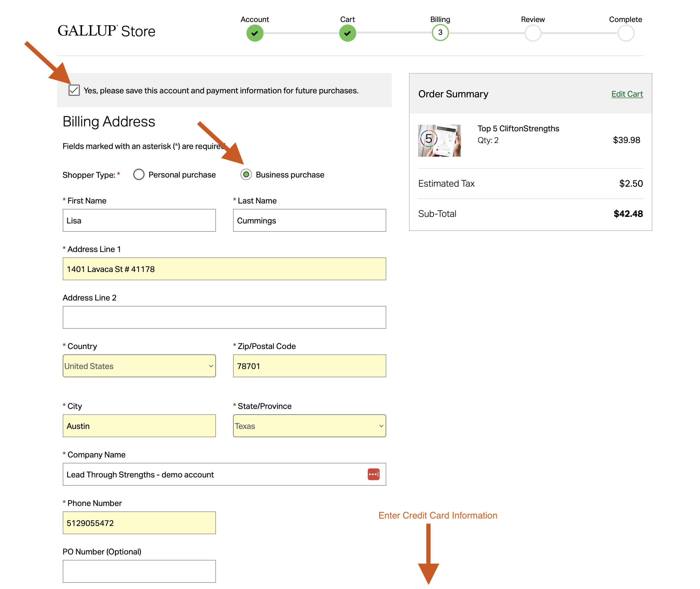The image size is (700, 589).
Task: Click the $2.50 estimated tax value
Action: (x=631, y=183)
